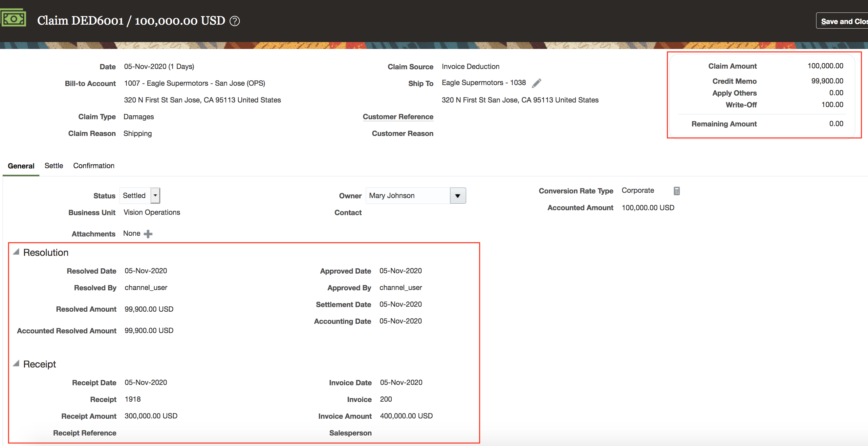
Task: Click the Customer Reference link label
Action: pos(398,117)
